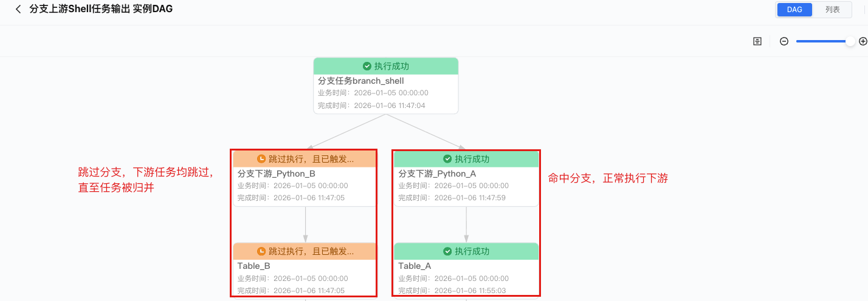Click the green check icon on Table_A node
Viewport: 868px width, 301px height.
point(448,251)
